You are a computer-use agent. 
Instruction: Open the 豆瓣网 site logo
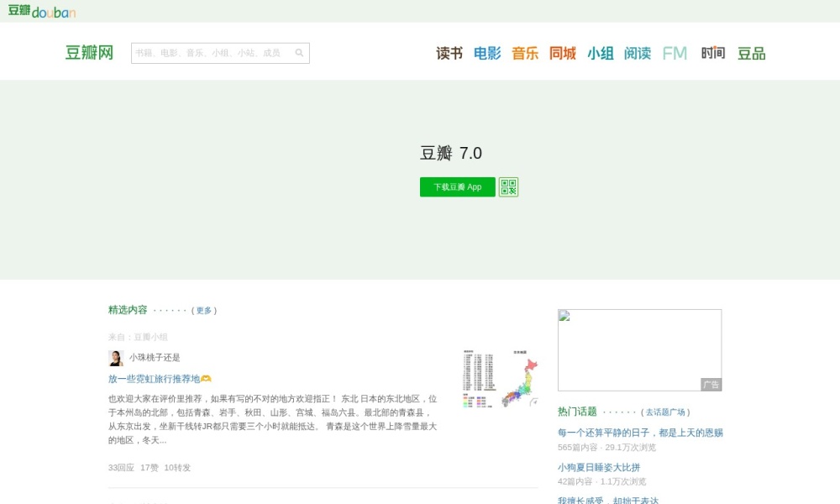coord(90,53)
